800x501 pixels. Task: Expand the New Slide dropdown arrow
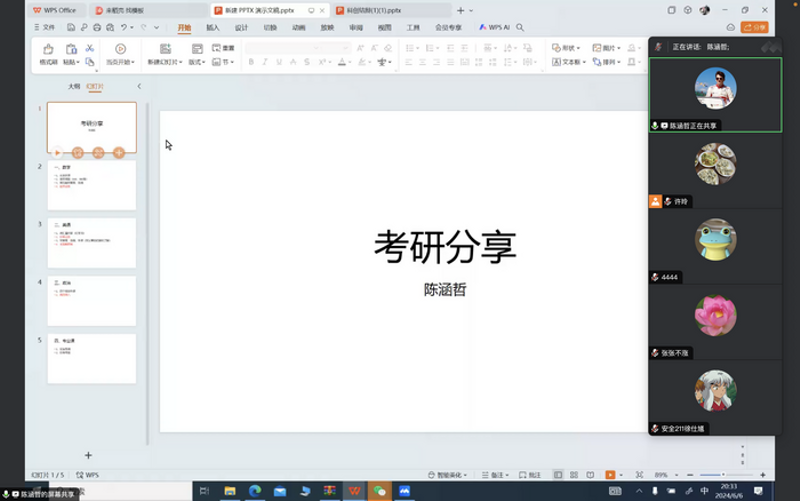click(x=181, y=62)
